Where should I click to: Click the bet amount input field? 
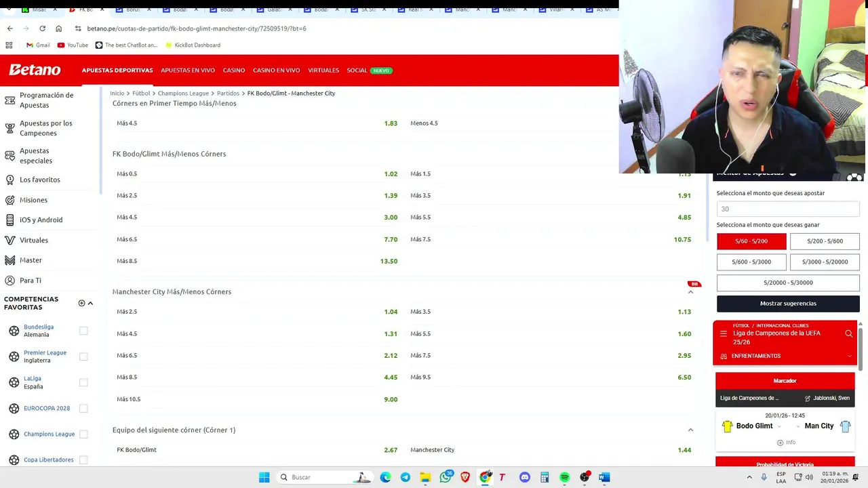click(x=788, y=209)
